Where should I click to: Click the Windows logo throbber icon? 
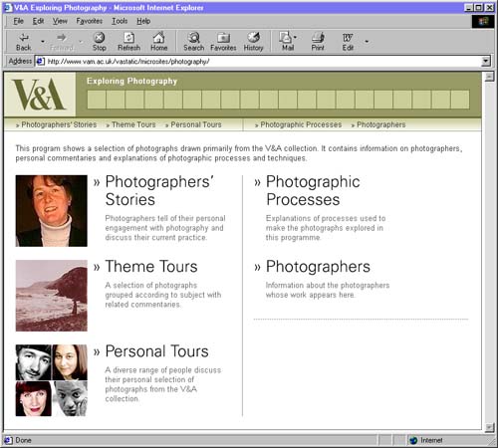(483, 21)
